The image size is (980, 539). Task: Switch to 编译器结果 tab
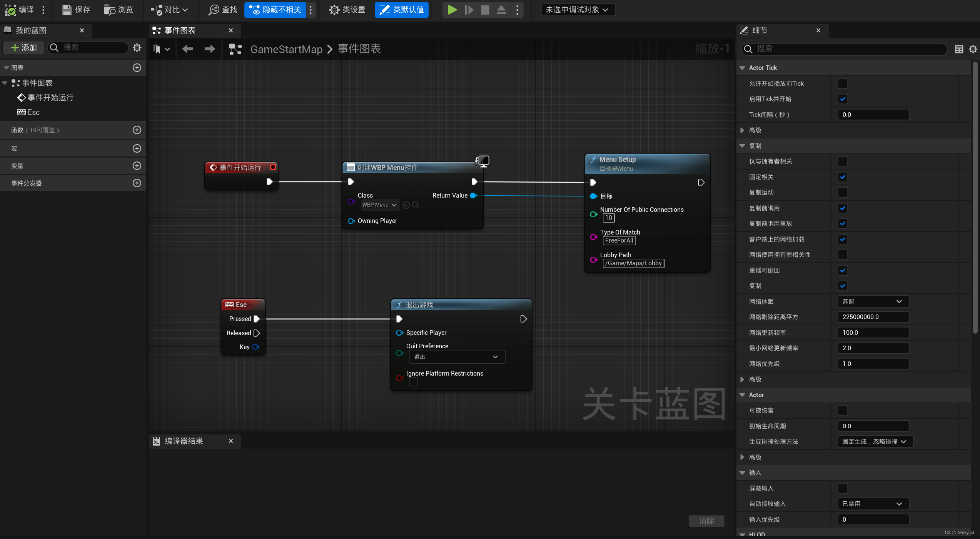[184, 441]
